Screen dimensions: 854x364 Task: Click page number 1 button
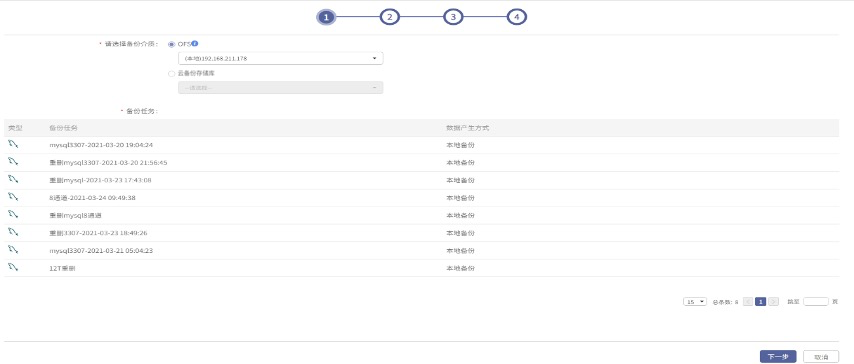761,301
